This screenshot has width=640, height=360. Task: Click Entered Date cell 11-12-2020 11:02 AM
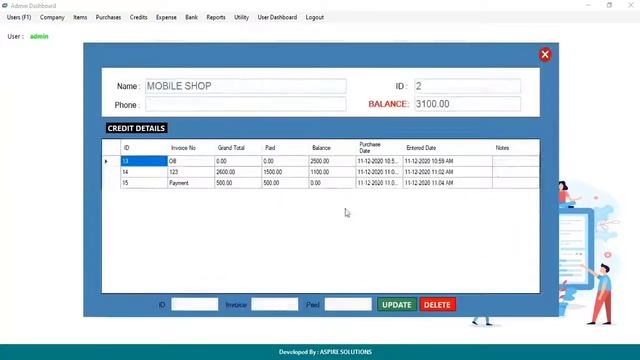pyautogui.click(x=448, y=172)
